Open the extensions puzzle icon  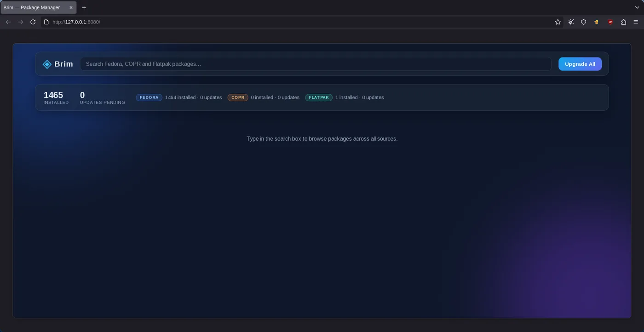[x=624, y=22]
